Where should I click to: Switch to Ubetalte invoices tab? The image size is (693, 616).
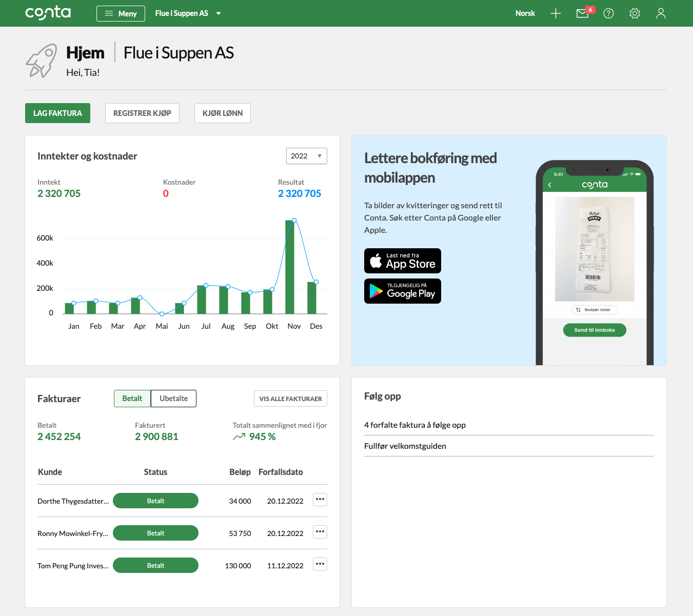tap(173, 399)
